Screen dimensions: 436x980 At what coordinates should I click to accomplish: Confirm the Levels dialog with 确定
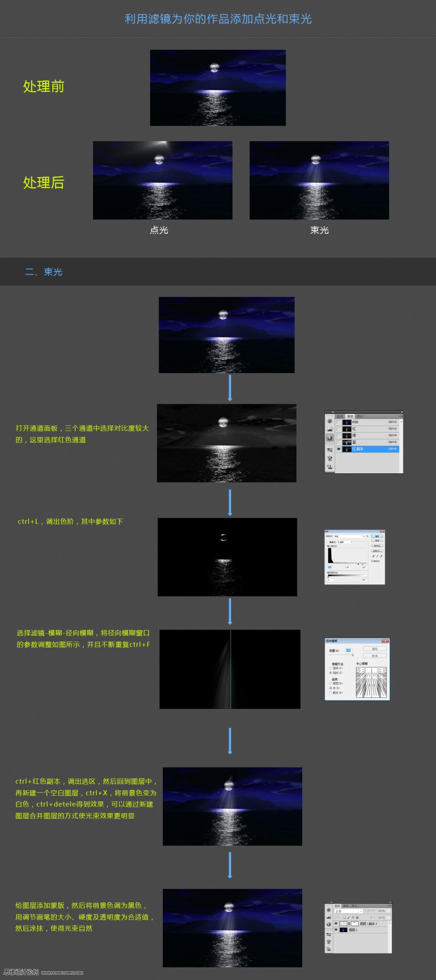click(377, 536)
